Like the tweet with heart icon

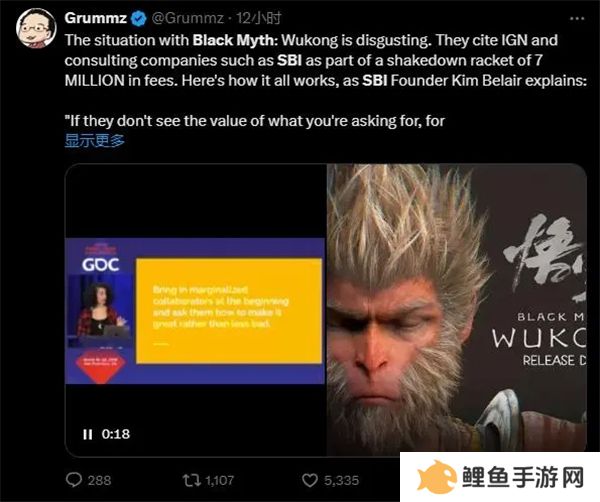(x=310, y=480)
